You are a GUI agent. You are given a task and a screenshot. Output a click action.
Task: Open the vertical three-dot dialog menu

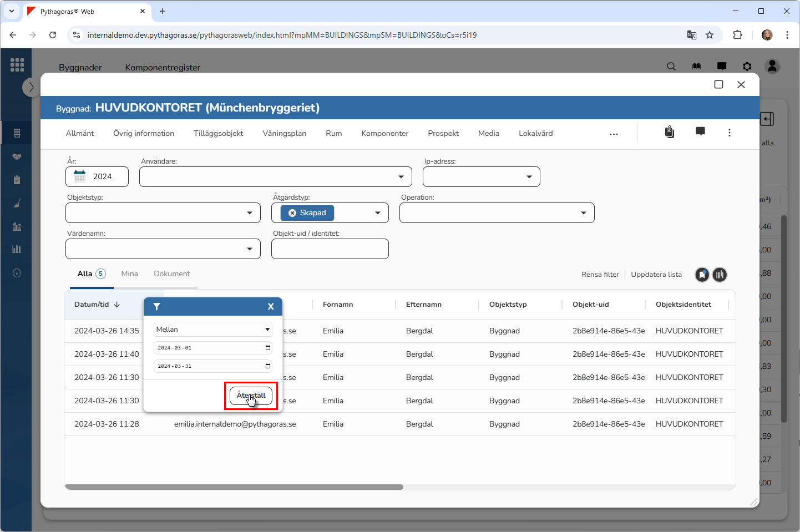coord(729,133)
